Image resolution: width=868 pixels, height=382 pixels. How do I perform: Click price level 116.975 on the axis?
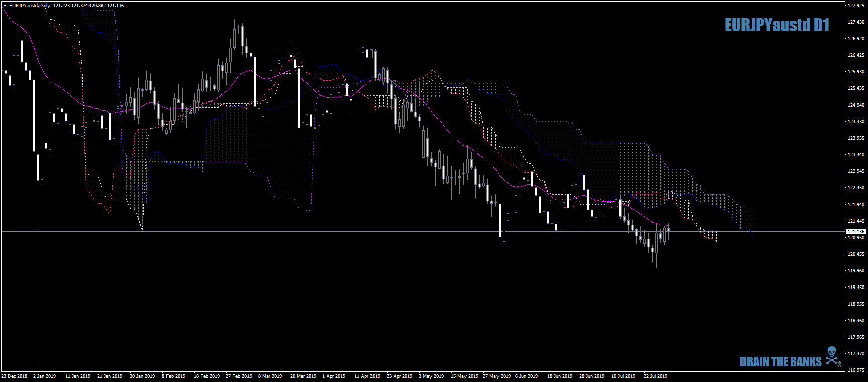[x=856, y=370]
